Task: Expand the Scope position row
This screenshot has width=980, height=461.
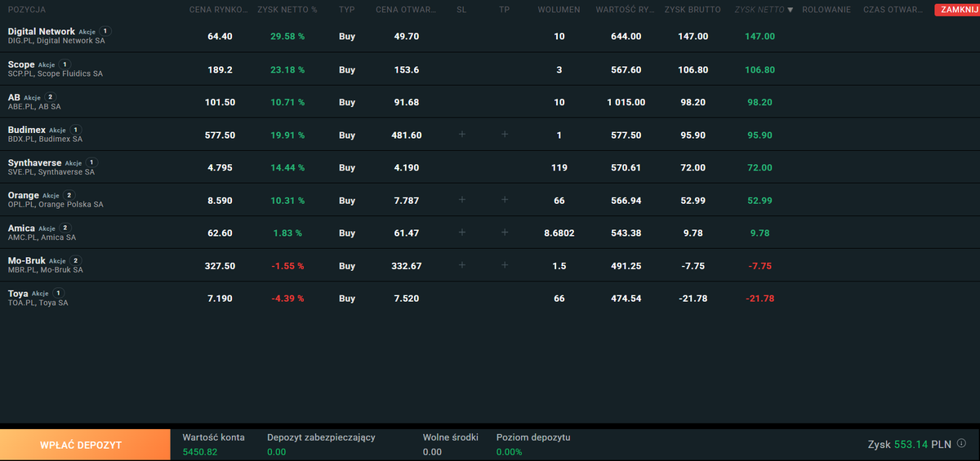Action: click(490, 69)
